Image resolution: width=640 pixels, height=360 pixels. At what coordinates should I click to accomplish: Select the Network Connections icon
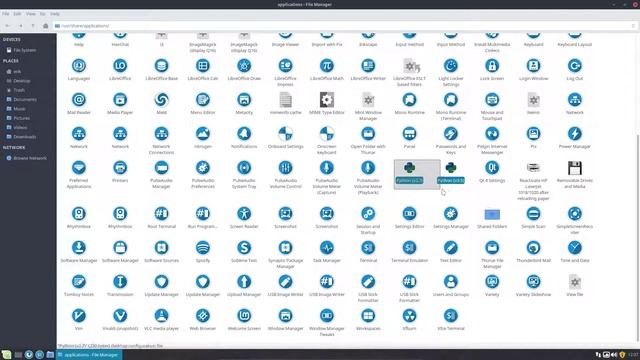pos(161,133)
